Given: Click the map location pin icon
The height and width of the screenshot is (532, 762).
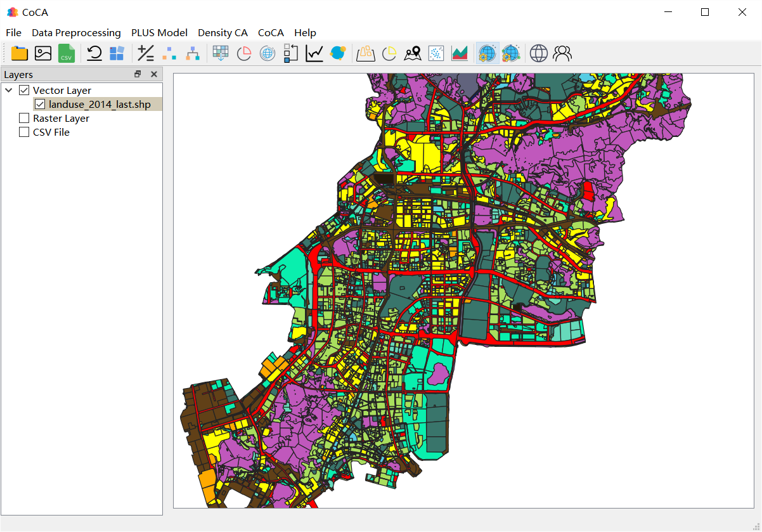Looking at the screenshot, I should tap(413, 53).
